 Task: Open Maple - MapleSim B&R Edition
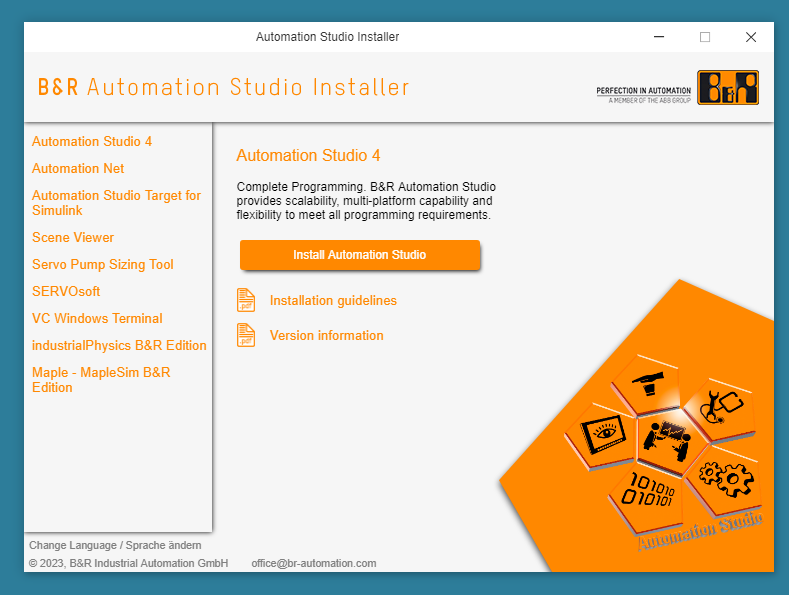pos(101,380)
